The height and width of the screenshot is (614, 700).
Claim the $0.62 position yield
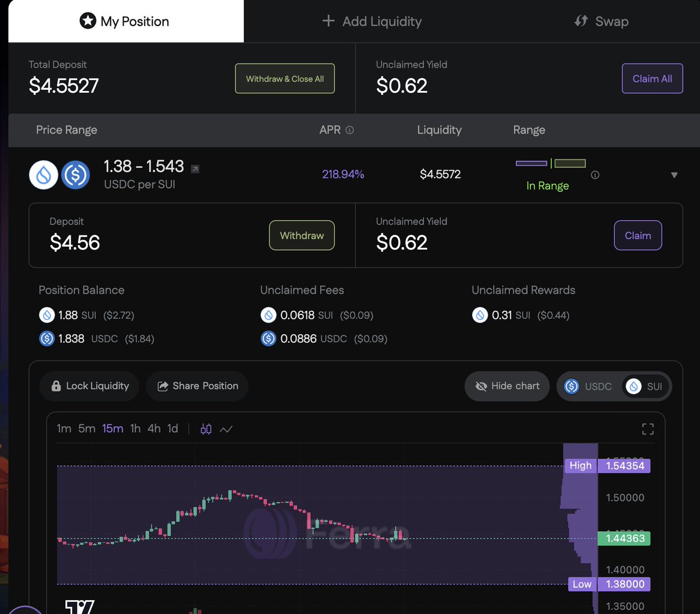pyautogui.click(x=638, y=236)
